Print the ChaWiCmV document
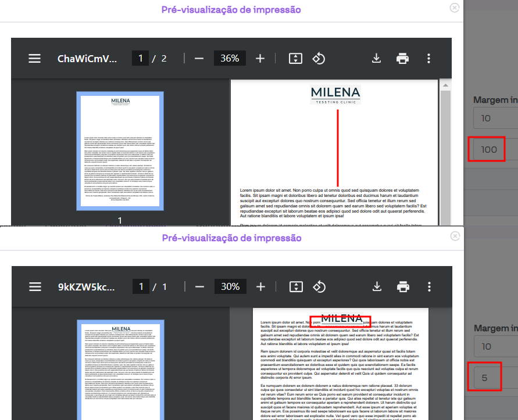This screenshot has height=420, width=518. coord(402,59)
